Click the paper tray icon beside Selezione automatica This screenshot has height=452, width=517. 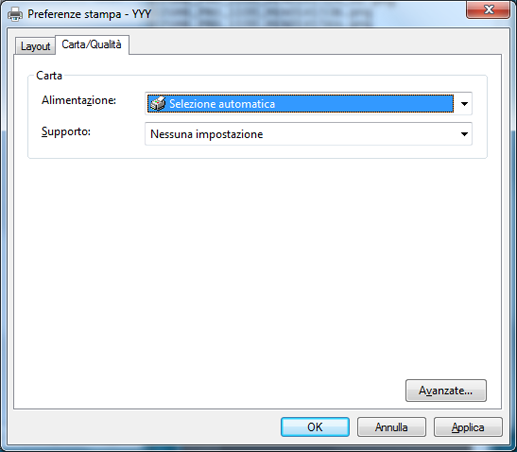click(x=157, y=104)
